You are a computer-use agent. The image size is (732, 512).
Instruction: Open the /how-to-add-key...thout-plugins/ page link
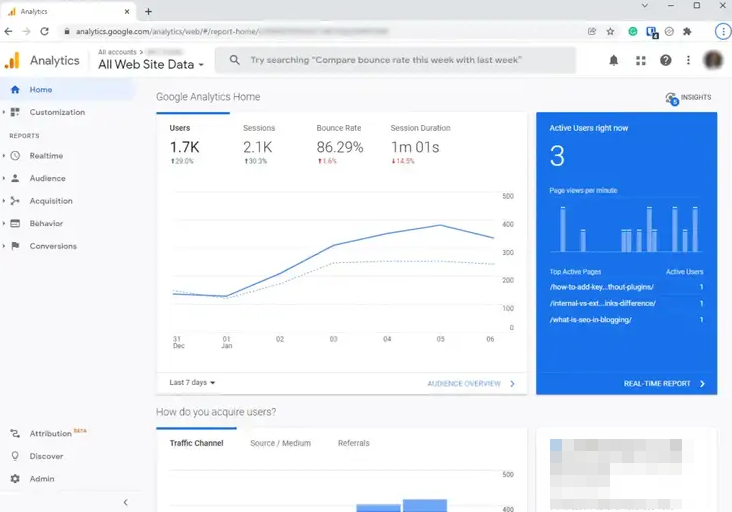(x=602, y=287)
